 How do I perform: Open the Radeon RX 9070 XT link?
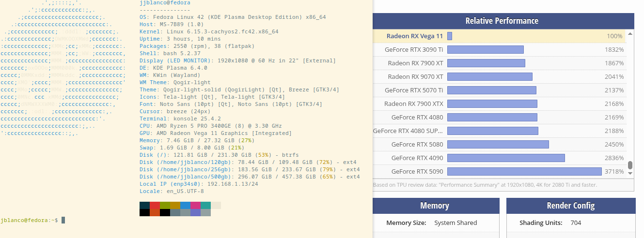click(x=415, y=76)
